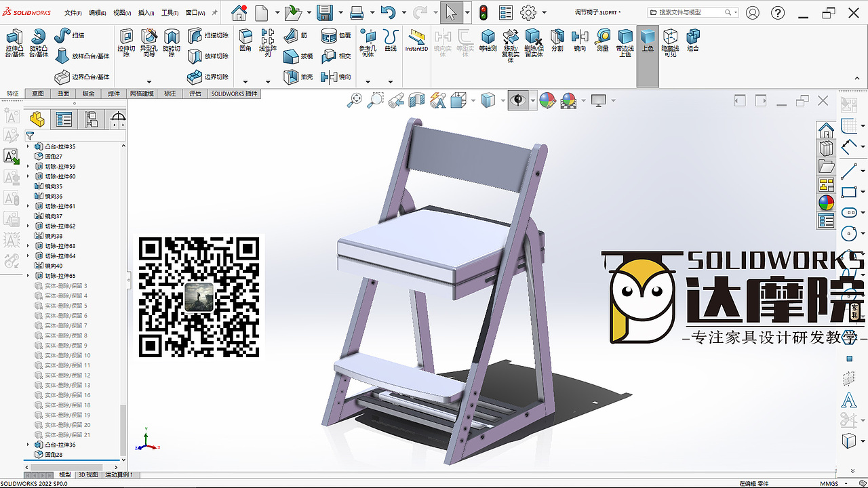Click the 组合 combine tool
The width and height of the screenshot is (868, 488).
tap(692, 40)
